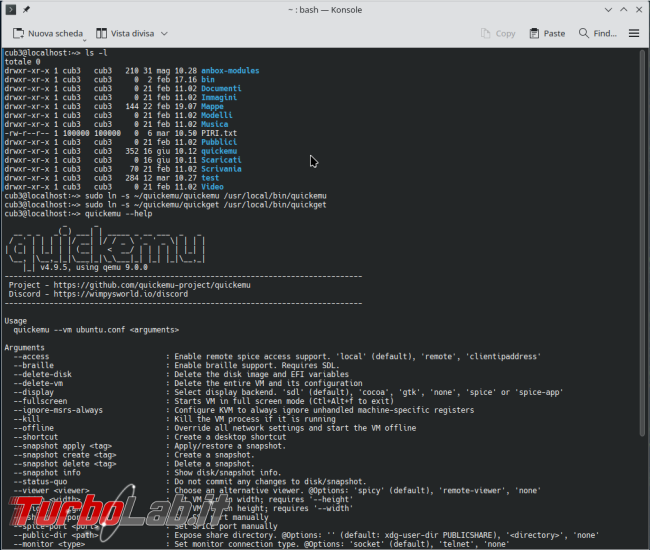Click the /usr/local/bin/quickemu path
650x550 pixels.
click(x=275, y=196)
